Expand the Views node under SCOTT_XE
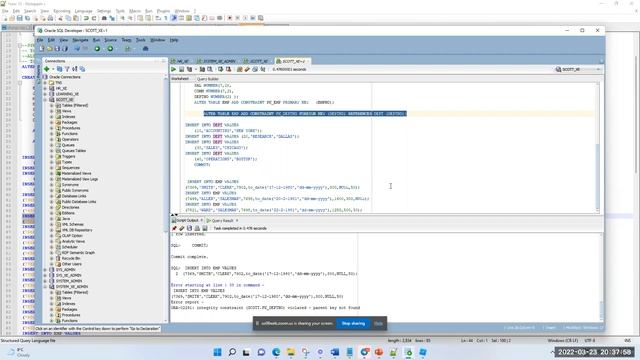Viewport: 640px width, 360px height. tap(52, 111)
